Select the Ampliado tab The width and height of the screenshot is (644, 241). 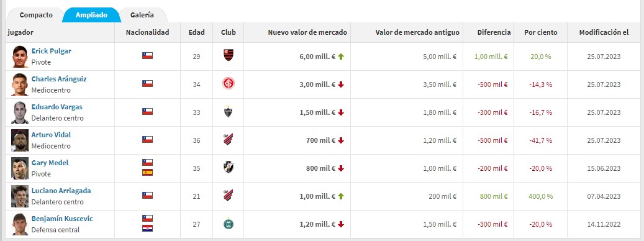pyautogui.click(x=91, y=15)
